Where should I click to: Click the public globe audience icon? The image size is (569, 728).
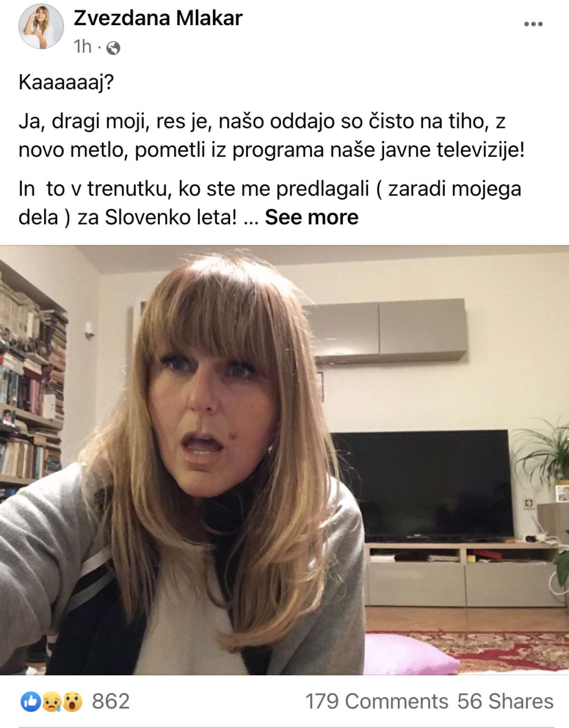113,48
